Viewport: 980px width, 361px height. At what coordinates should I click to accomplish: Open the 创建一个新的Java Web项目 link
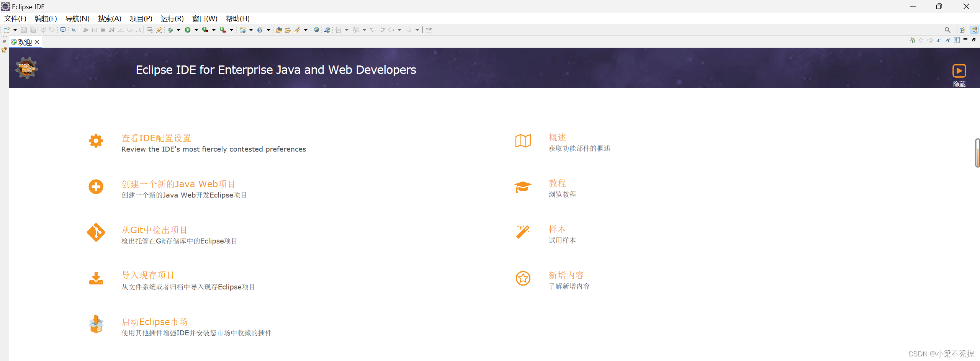coord(178,184)
